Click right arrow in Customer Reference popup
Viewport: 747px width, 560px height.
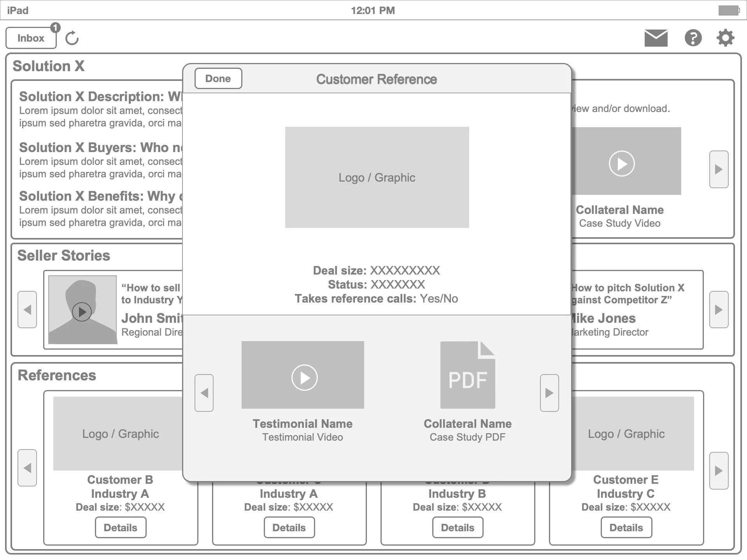click(x=549, y=393)
